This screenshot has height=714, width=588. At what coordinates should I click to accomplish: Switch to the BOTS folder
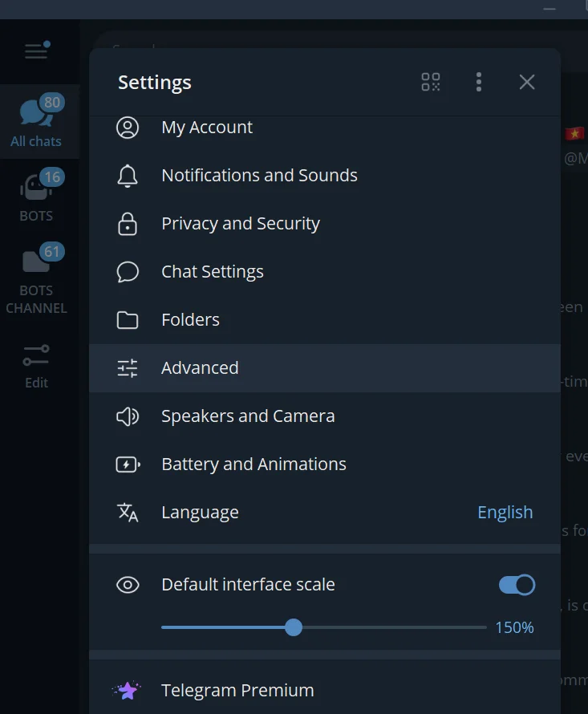point(39,196)
